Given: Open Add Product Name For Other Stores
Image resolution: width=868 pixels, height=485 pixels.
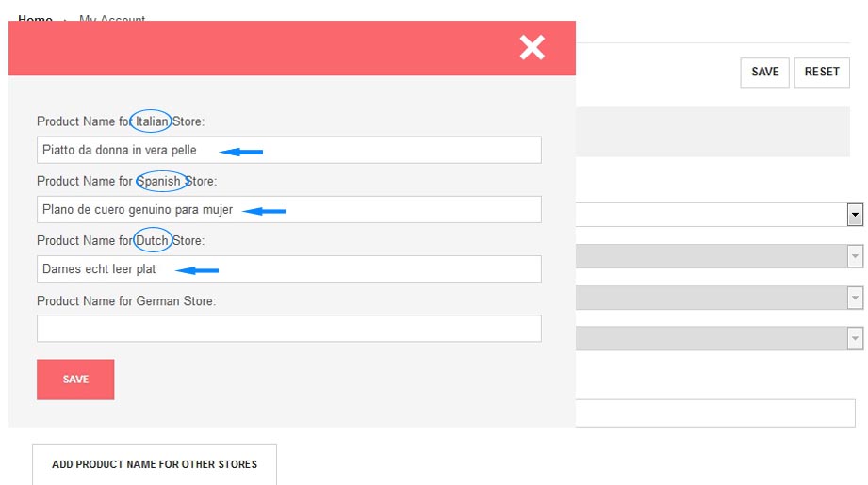Looking at the screenshot, I should pos(155,464).
